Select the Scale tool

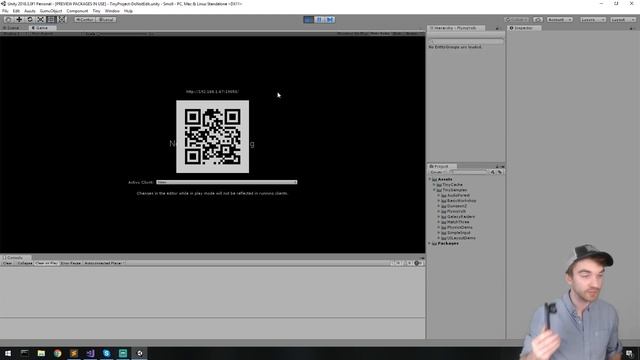coord(40,20)
